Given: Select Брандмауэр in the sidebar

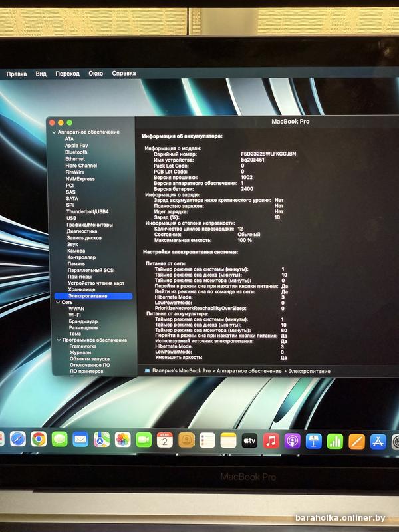Looking at the screenshot, I should pos(83,321).
